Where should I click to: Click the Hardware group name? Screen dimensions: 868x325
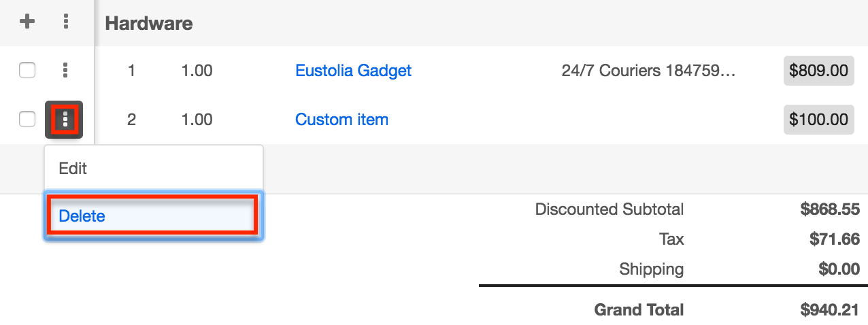point(148,23)
